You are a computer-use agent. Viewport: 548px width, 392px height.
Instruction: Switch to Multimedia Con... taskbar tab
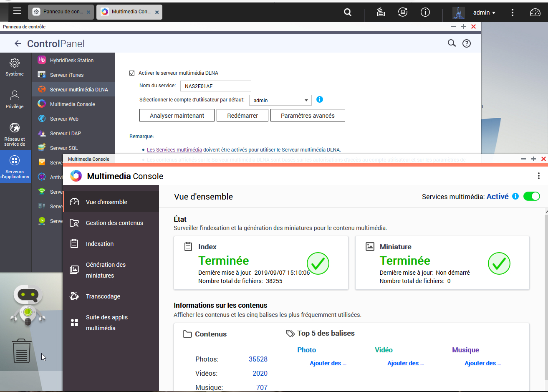pyautogui.click(x=129, y=12)
